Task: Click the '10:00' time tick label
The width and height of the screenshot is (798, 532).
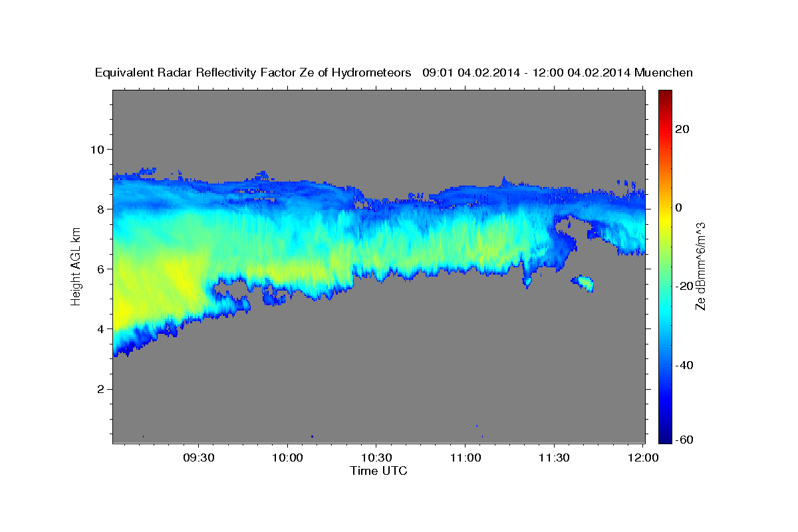Action: (x=288, y=458)
